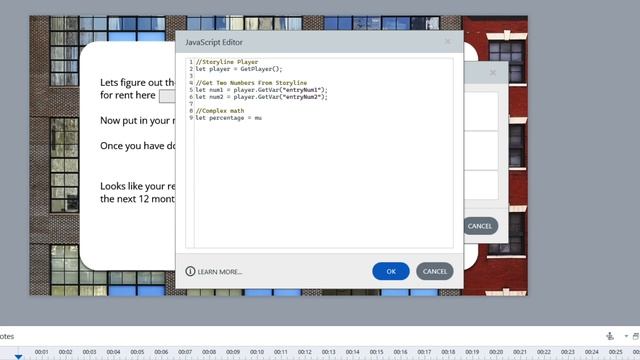
Task: Click the 'let percentage =' code line
Action: click(229, 118)
